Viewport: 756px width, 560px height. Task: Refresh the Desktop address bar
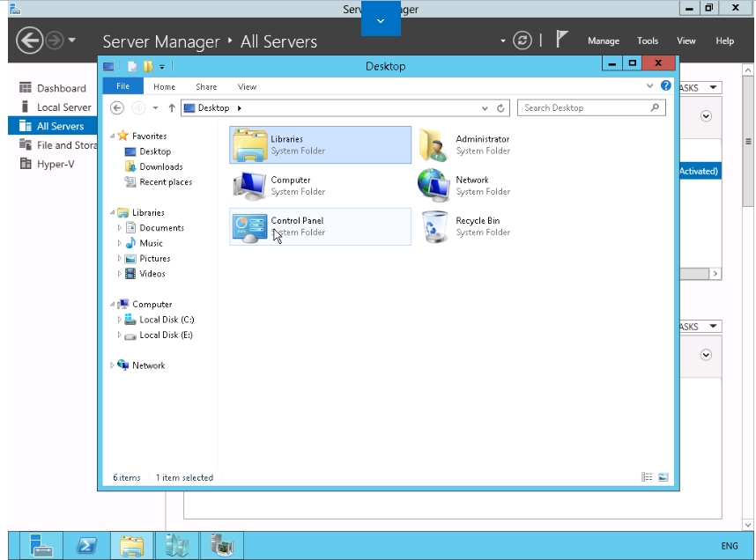[500, 108]
